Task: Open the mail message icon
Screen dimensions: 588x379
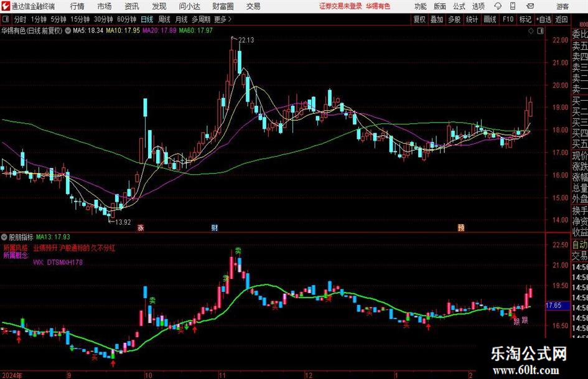Action: 530,6
